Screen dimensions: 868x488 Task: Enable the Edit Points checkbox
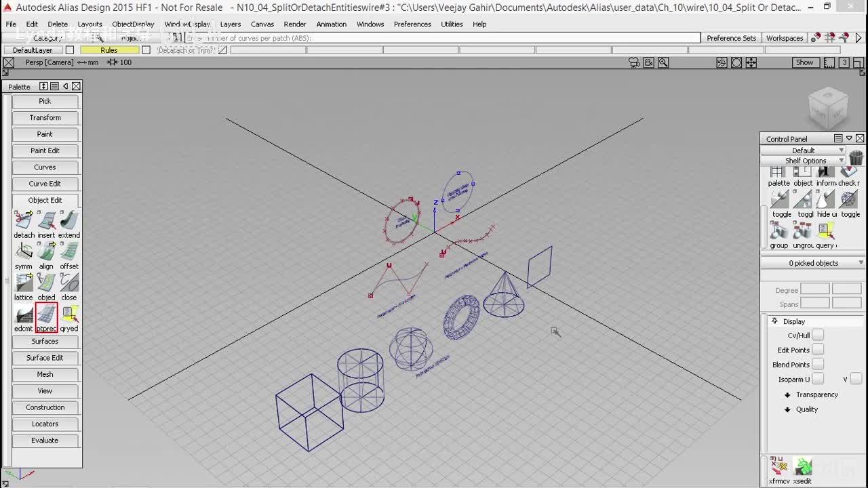818,350
